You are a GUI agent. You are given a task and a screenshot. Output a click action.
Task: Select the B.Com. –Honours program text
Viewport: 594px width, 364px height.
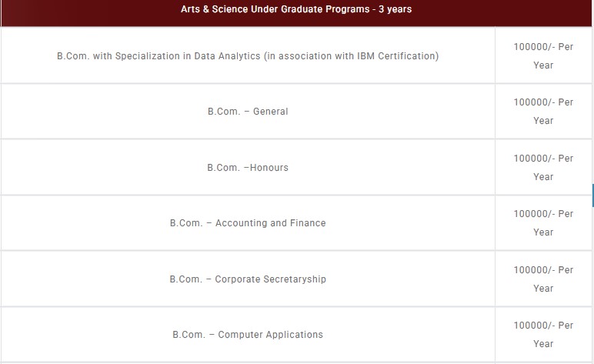248,168
